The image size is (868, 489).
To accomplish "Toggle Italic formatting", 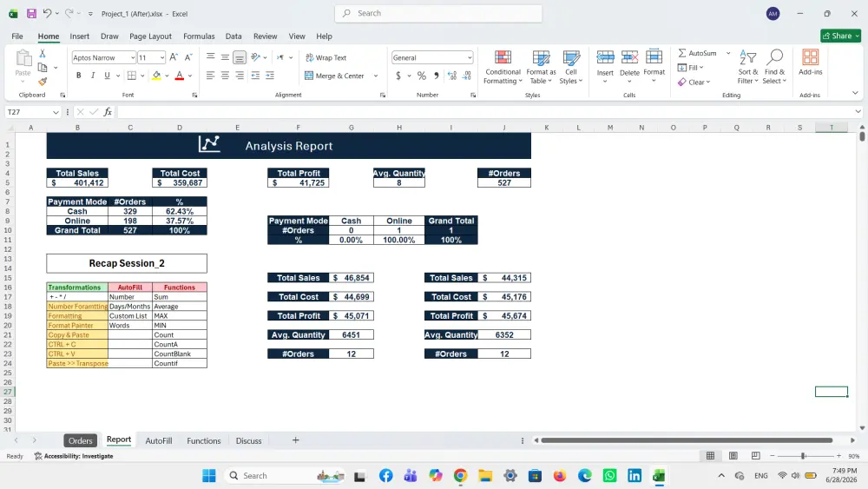I will pyautogui.click(x=93, y=76).
